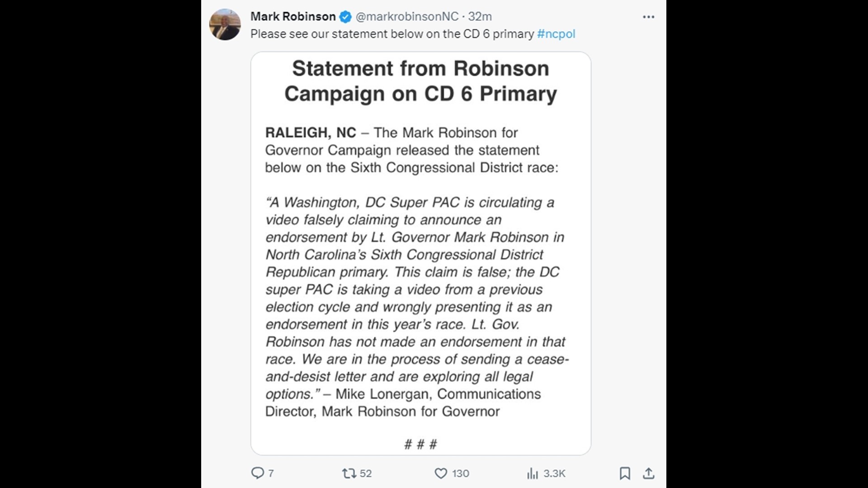
Task: Open the three-dot more options menu
Action: click(649, 16)
